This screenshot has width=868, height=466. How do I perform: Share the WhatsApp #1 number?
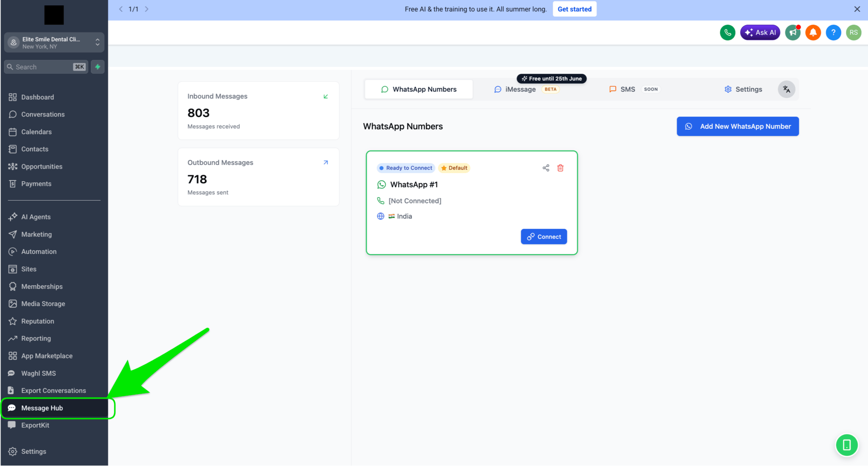546,168
